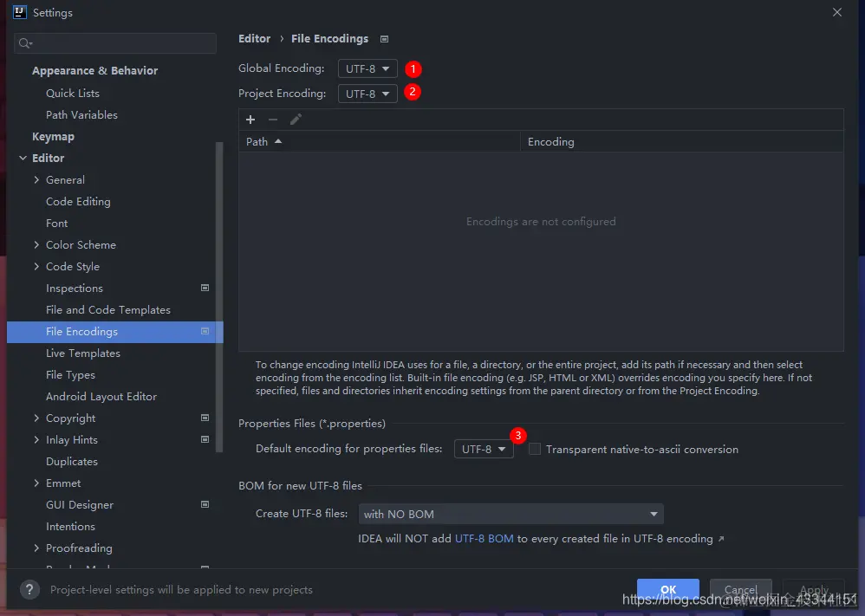Open Font settings page
This screenshot has height=616, width=865.
(57, 224)
